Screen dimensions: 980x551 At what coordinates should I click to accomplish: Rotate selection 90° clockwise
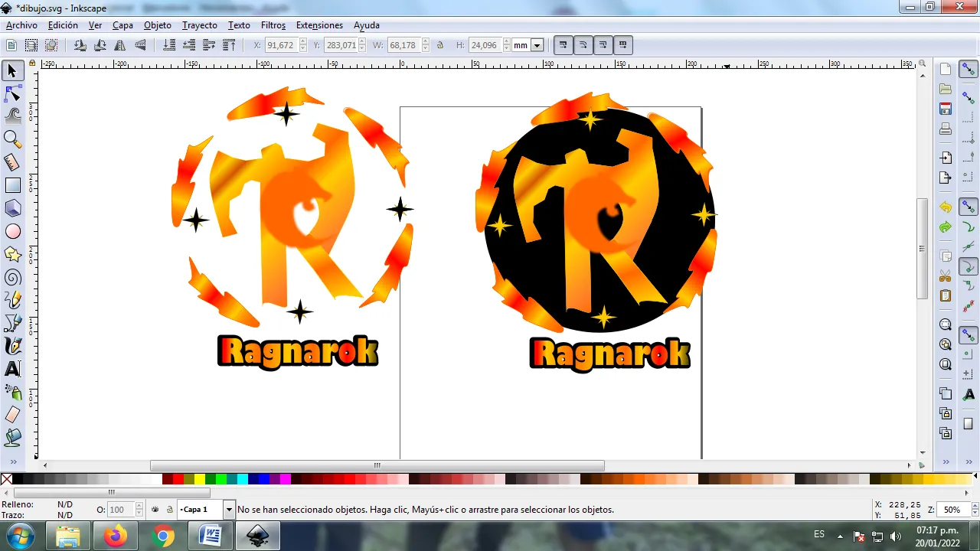(x=100, y=45)
